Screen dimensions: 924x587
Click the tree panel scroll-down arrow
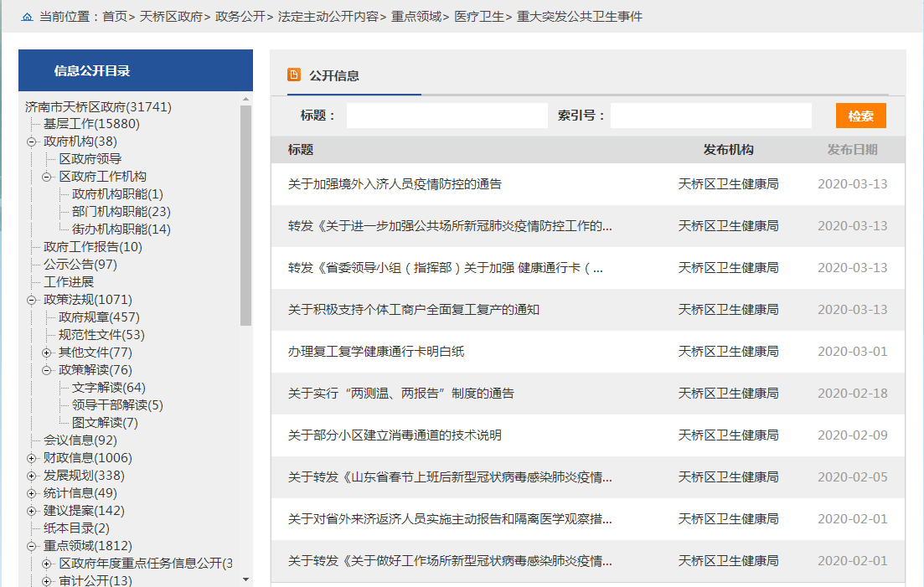tap(245, 580)
